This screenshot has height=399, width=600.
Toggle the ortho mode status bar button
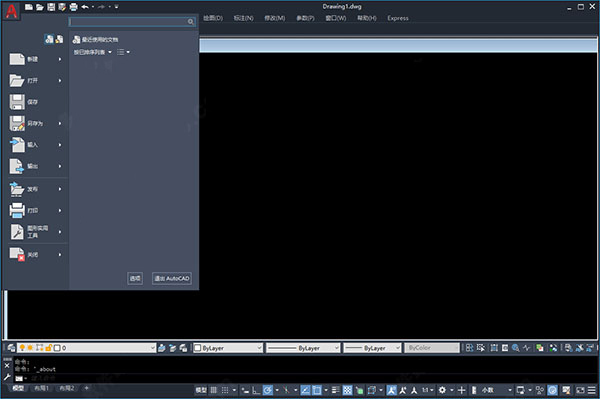tap(256, 390)
